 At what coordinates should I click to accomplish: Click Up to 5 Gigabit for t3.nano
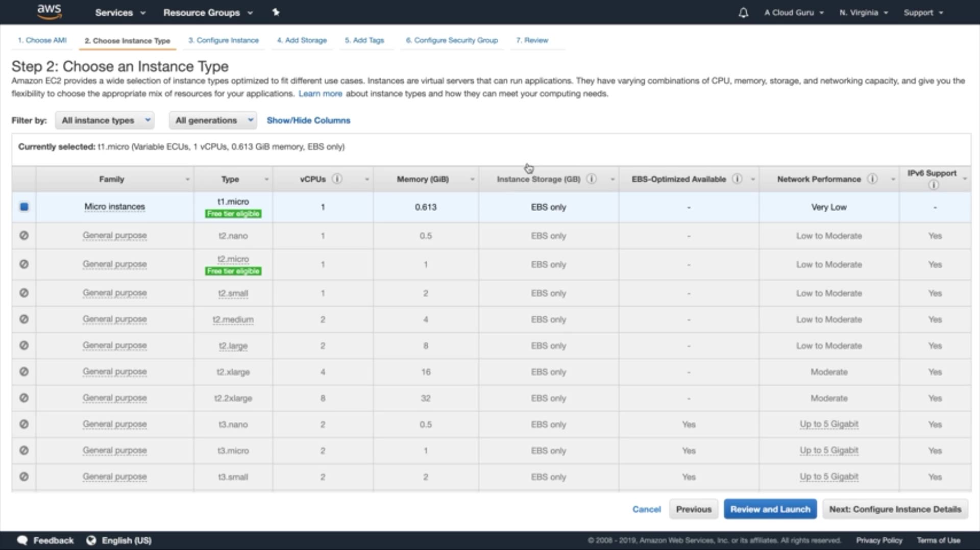829,424
